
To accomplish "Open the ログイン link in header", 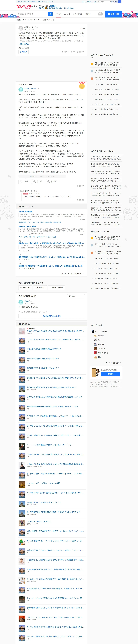I will click(41, 8).
